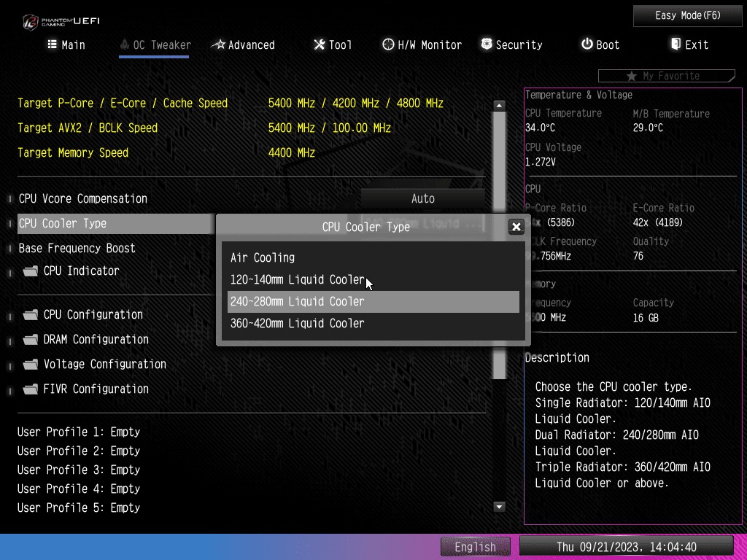Image resolution: width=747 pixels, height=560 pixels.
Task: Click the scrollbar down arrow
Action: coord(500,507)
